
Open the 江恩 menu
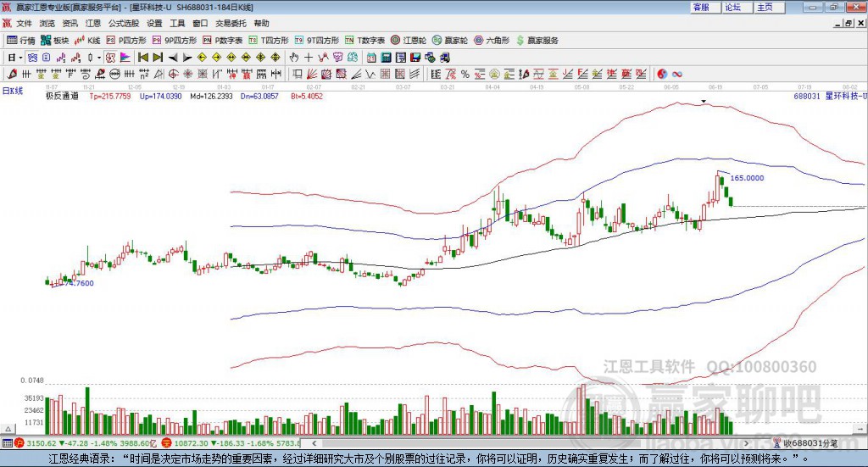click(93, 23)
